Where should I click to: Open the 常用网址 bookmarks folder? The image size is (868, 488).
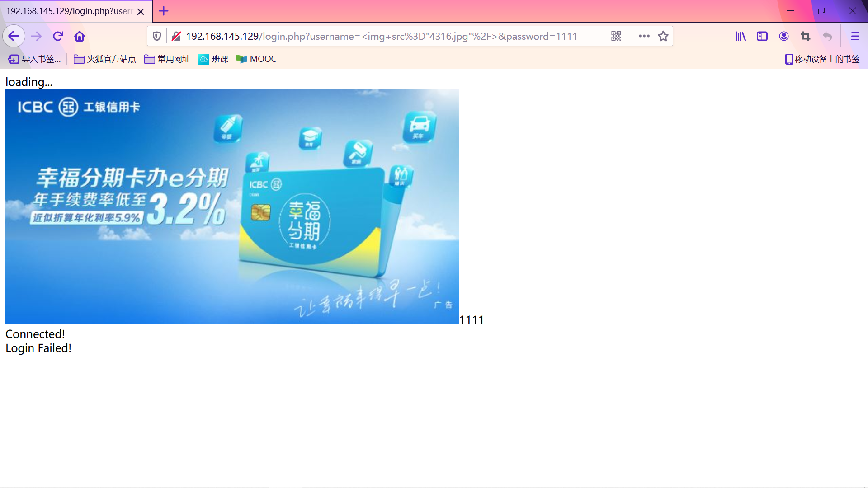tap(167, 59)
